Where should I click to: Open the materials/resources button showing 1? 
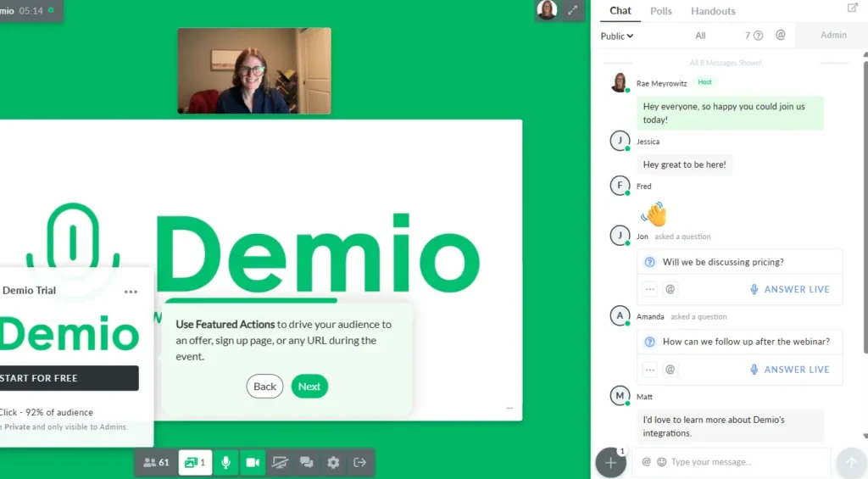[196, 462]
